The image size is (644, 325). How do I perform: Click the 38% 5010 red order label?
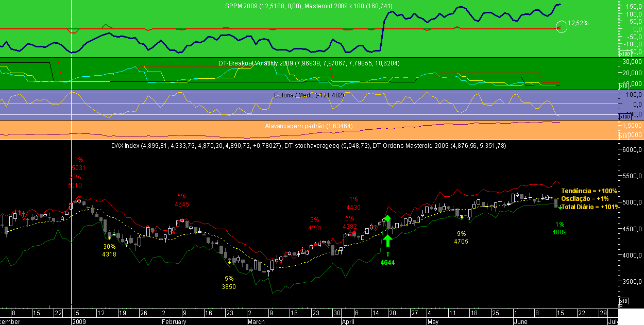(75, 181)
